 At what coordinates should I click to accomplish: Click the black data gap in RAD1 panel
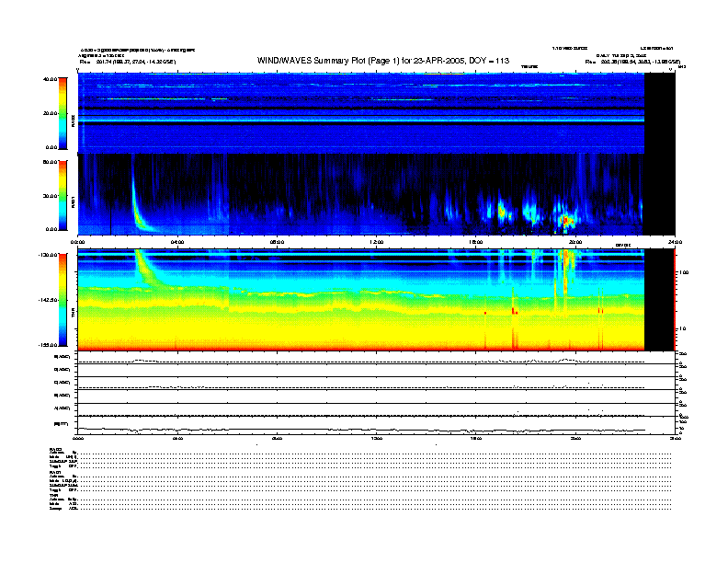coord(660,194)
